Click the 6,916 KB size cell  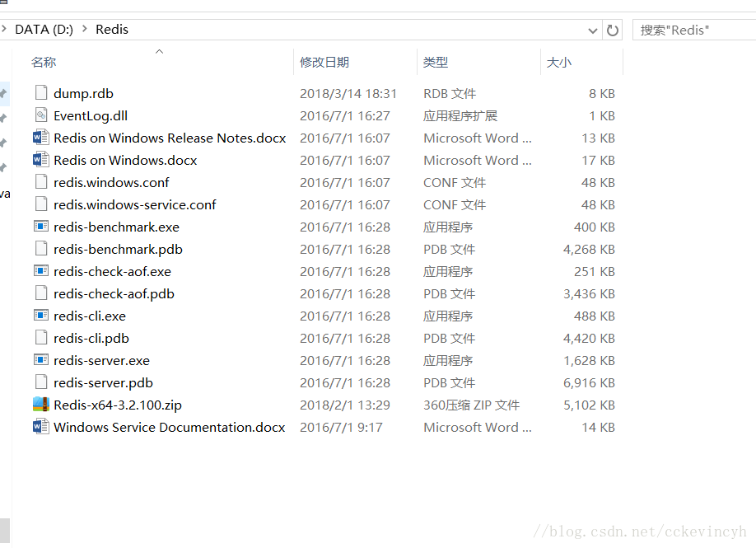coord(589,382)
